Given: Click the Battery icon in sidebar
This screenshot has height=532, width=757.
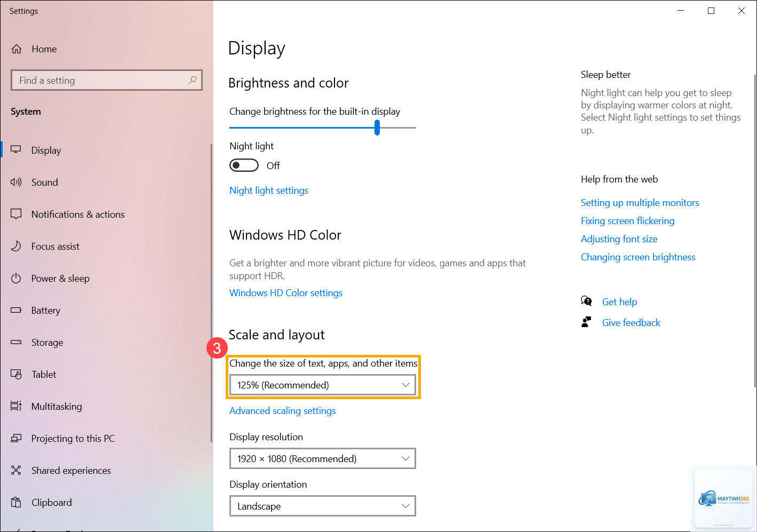Looking at the screenshot, I should click(x=16, y=310).
